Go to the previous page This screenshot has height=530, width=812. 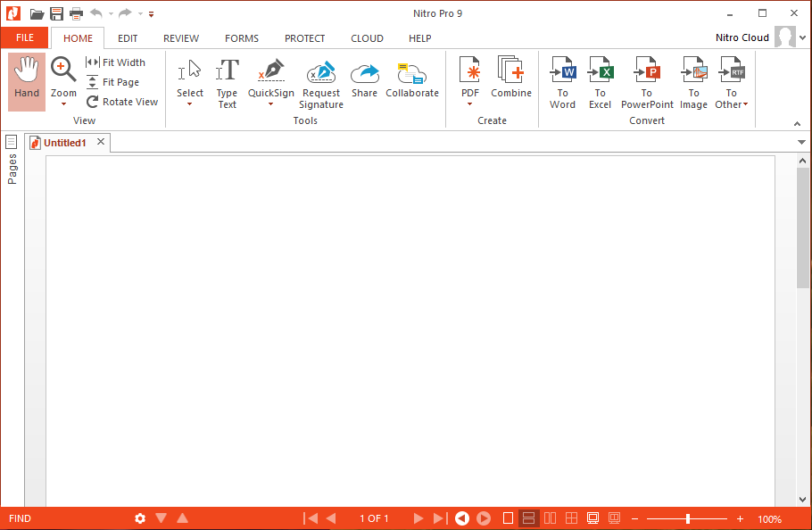[331, 518]
